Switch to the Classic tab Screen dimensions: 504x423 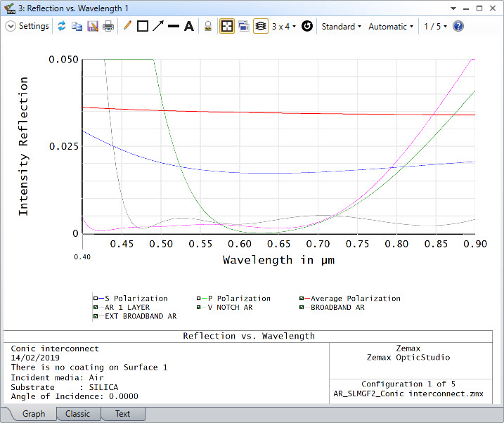click(x=77, y=414)
